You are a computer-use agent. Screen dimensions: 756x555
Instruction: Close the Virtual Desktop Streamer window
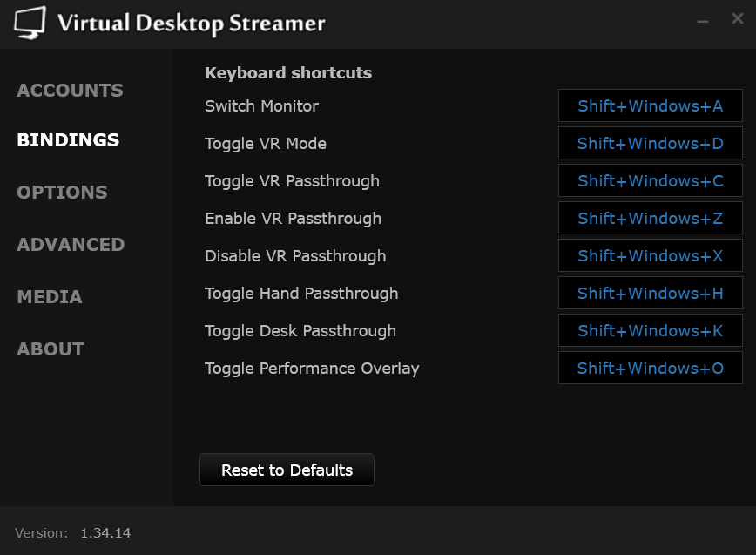coord(737,19)
